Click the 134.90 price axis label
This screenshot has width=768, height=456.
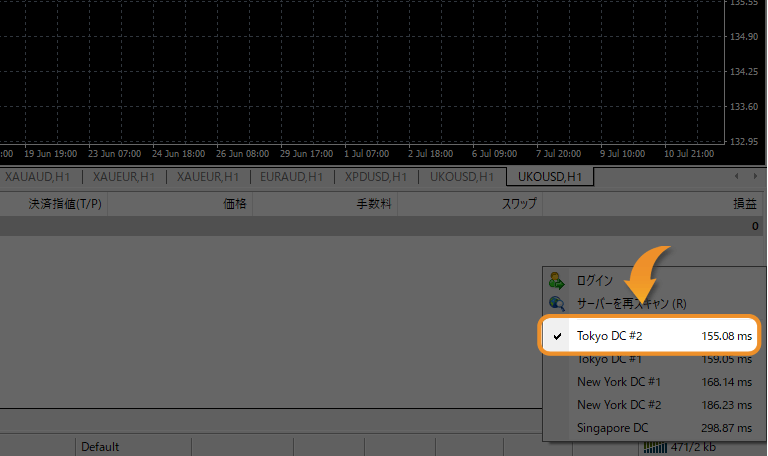[x=744, y=37]
